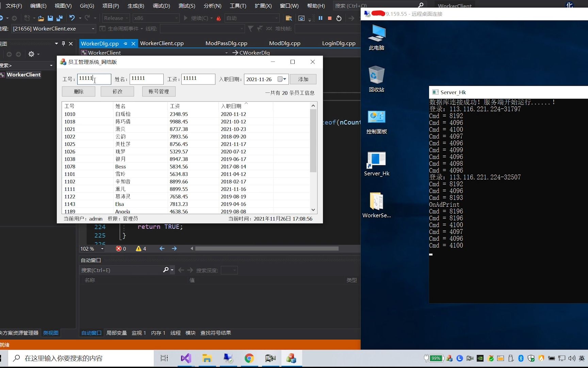Click the Save All files icon

[60, 18]
